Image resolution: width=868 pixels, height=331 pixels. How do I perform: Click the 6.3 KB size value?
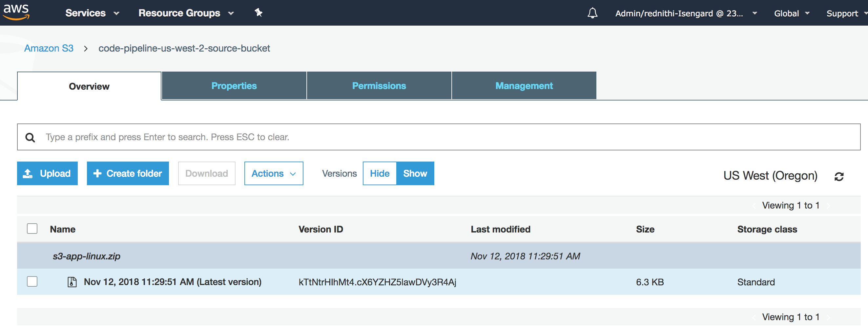pyautogui.click(x=650, y=282)
